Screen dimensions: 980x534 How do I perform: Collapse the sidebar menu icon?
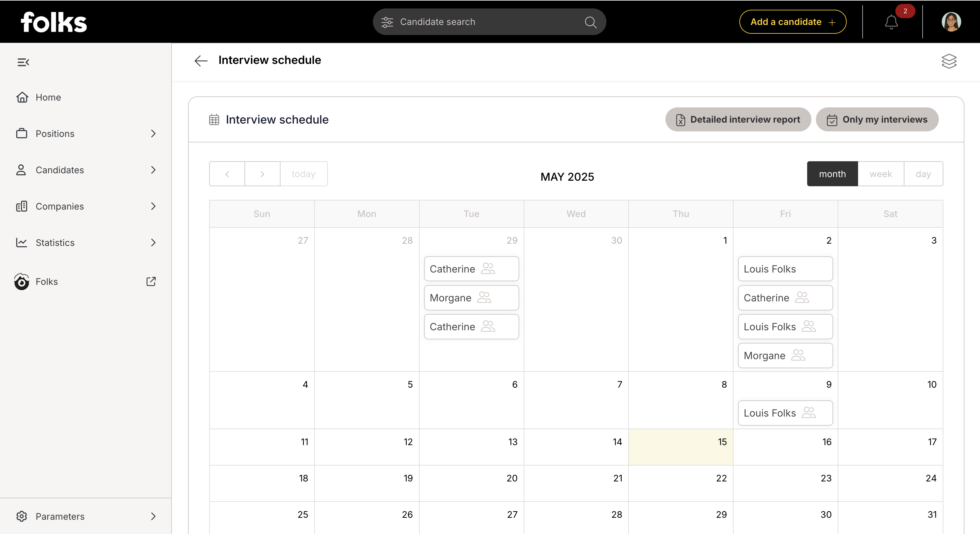pos(23,62)
